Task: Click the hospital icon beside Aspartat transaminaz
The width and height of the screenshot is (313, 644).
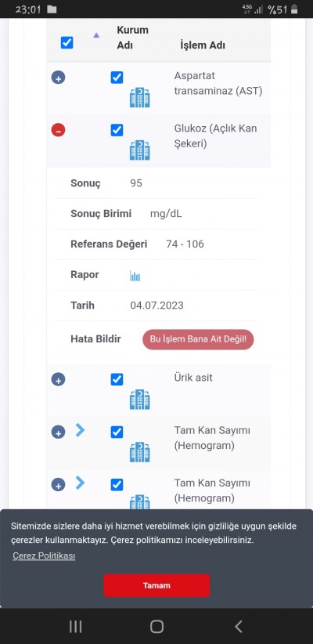Action: click(x=139, y=97)
